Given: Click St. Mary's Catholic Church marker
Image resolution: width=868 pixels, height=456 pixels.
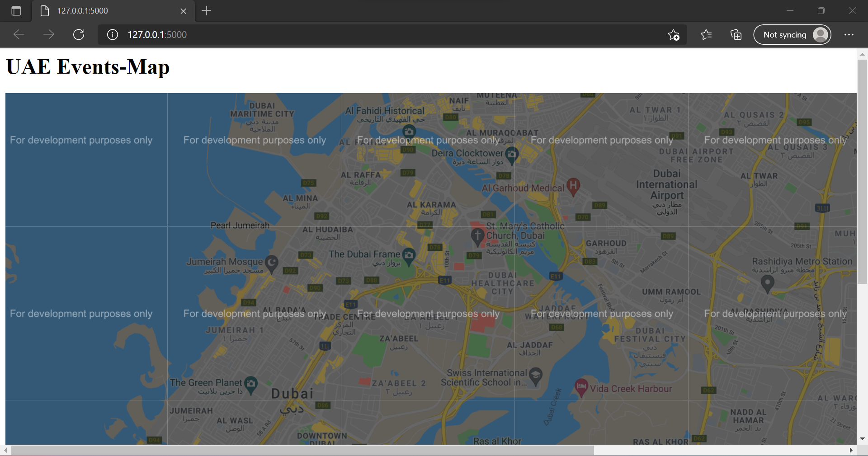Looking at the screenshot, I should point(477,237).
